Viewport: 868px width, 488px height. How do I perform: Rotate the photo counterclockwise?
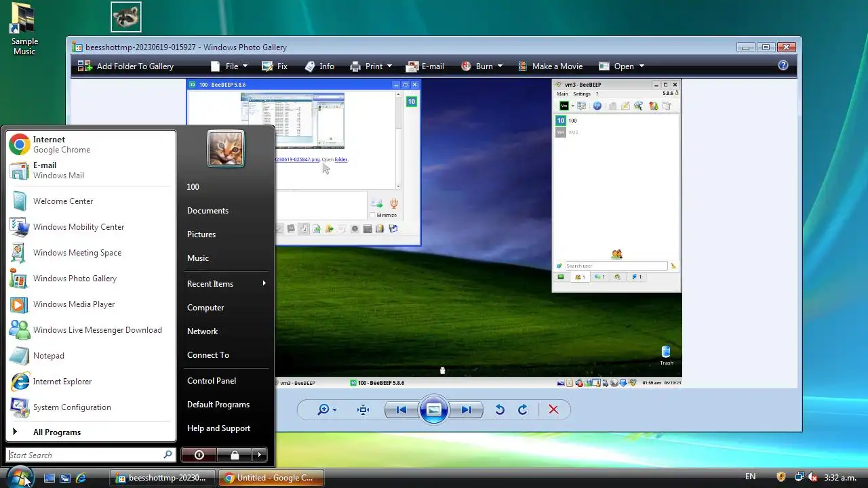(x=500, y=409)
